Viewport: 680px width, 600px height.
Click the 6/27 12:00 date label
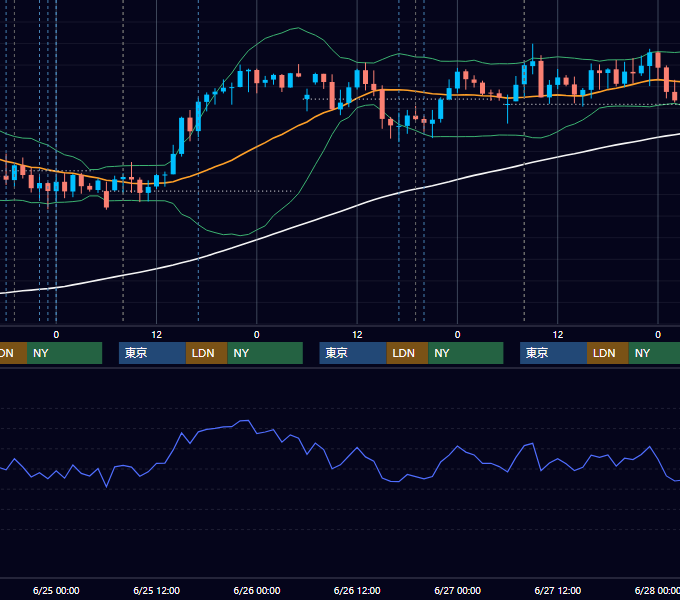tap(558, 590)
